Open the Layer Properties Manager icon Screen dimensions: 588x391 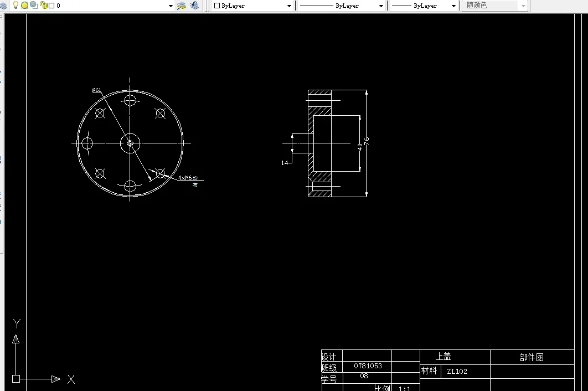pos(3,6)
